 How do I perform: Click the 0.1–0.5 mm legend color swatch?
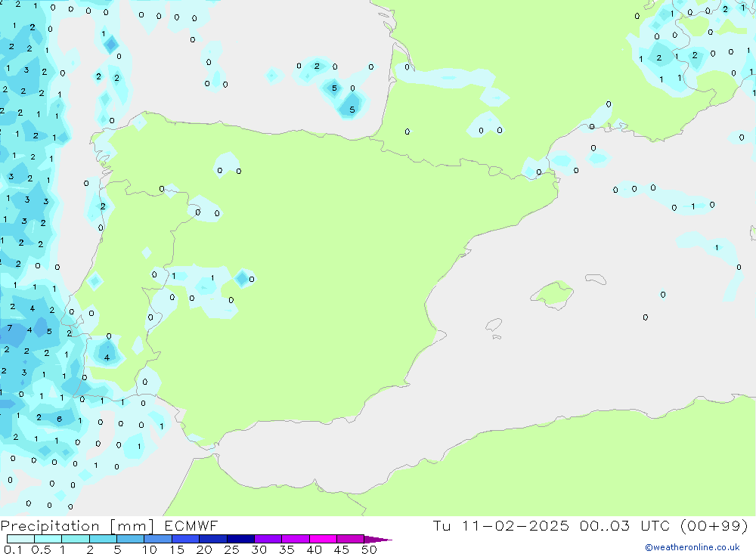coord(20,539)
